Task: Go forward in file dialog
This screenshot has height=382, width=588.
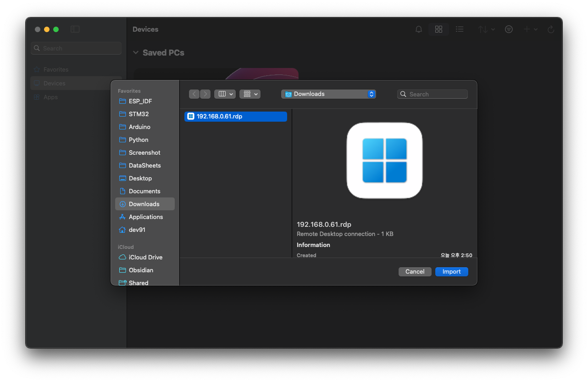Action: pyautogui.click(x=205, y=94)
